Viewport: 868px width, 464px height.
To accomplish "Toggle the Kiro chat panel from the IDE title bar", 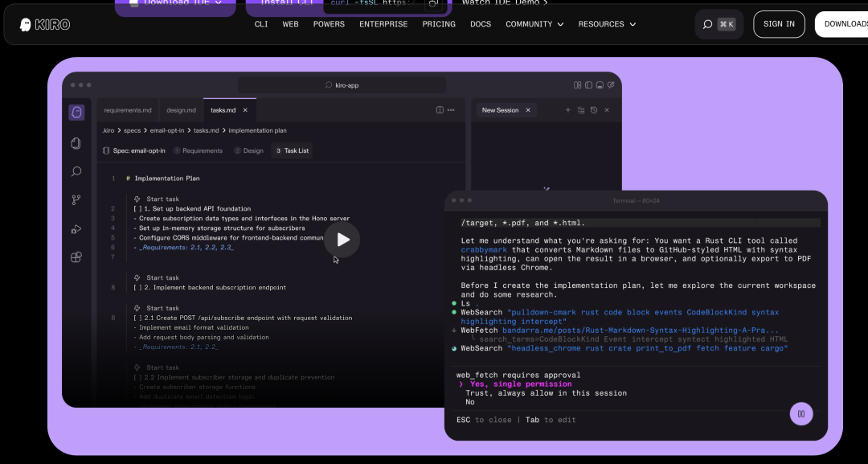I will tap(611, 85).
